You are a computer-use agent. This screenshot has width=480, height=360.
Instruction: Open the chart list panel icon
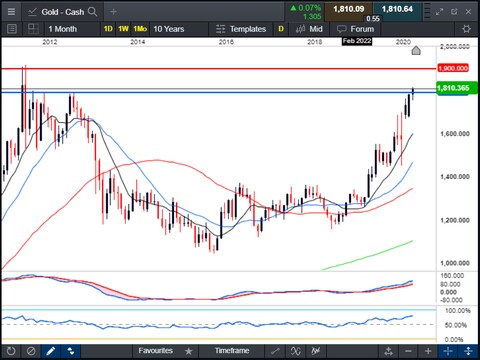point(12,29)
